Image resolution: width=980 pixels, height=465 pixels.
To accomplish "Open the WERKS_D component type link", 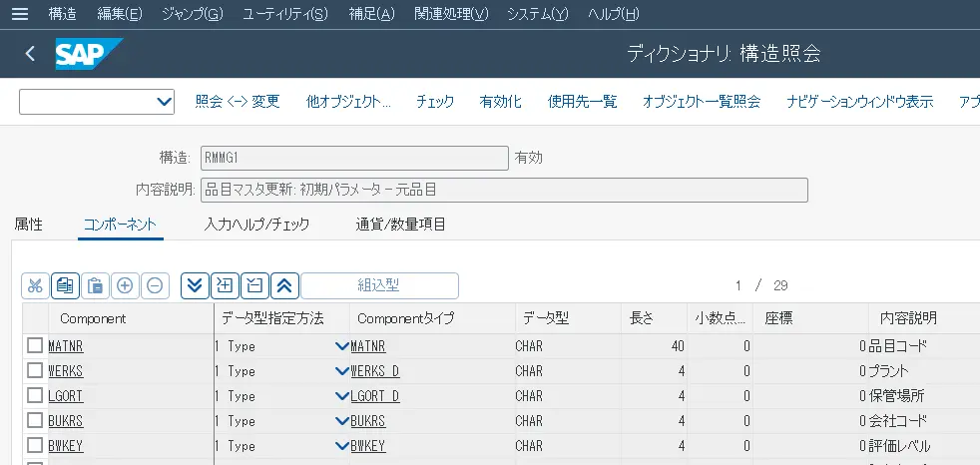I will point(375,371).
